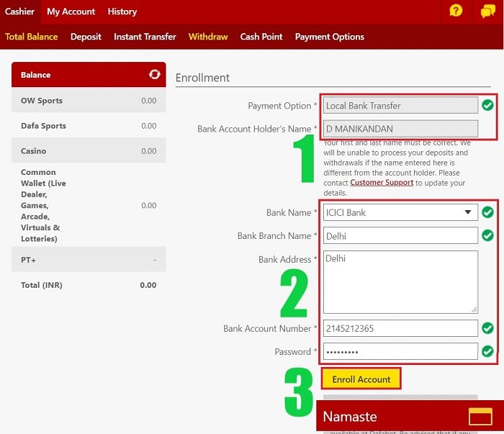Screen dimensions: 504x434
Task: Open the Cashier tab
Action: coord(19,12)
